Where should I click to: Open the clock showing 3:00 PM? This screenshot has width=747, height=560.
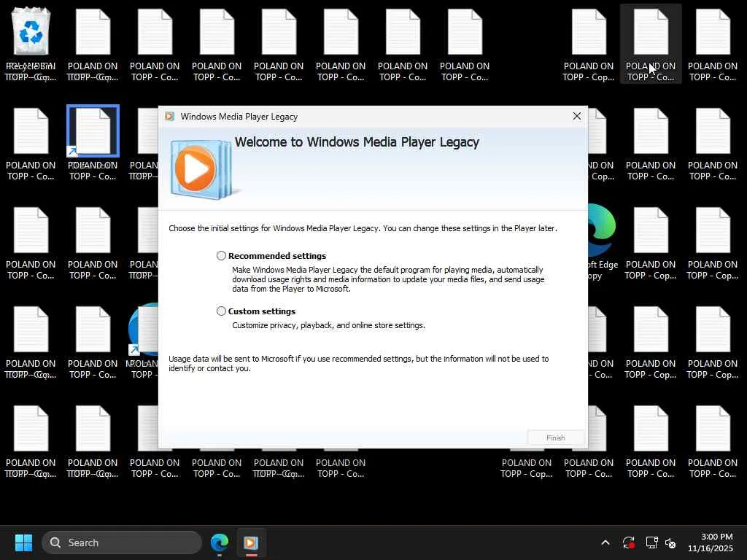point(711,542)
